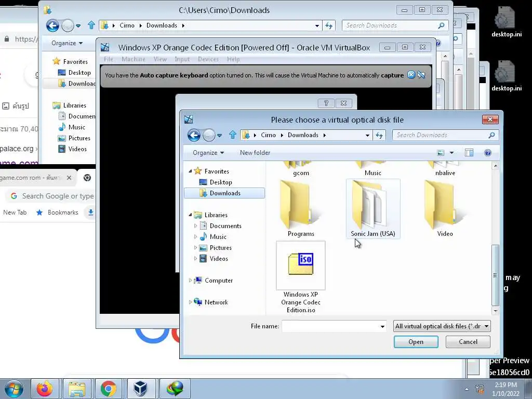Click the Open button in file dialog
The height and width of the screenshot is (399, 532).
click(416, 342)
